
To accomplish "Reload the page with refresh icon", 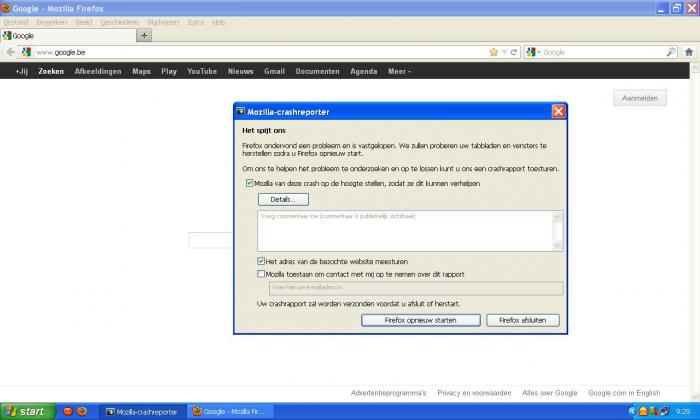I will pos(514,52).
